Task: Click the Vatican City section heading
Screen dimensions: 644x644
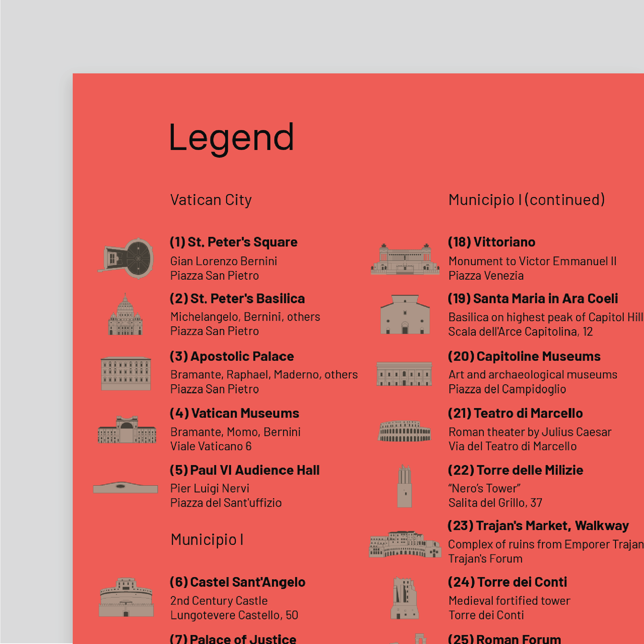Action: coord(211,200)
